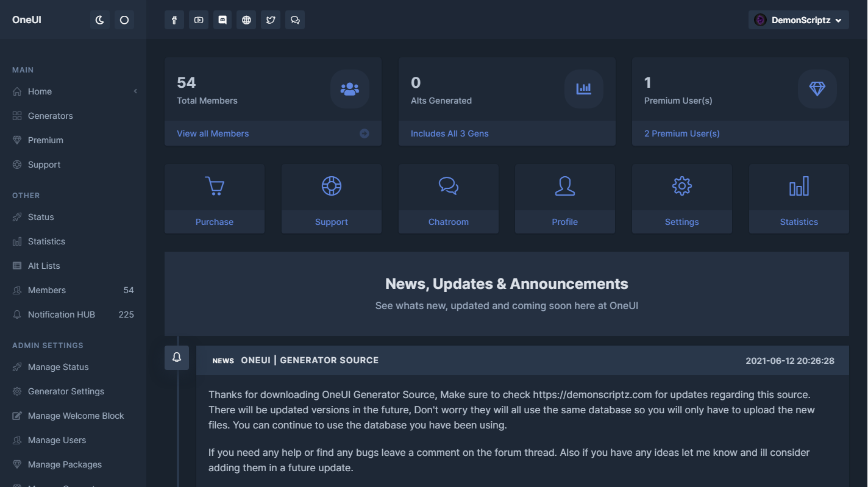Collapse the Home menu chevron
Viewport: 868px width, 487px height.
135,91
